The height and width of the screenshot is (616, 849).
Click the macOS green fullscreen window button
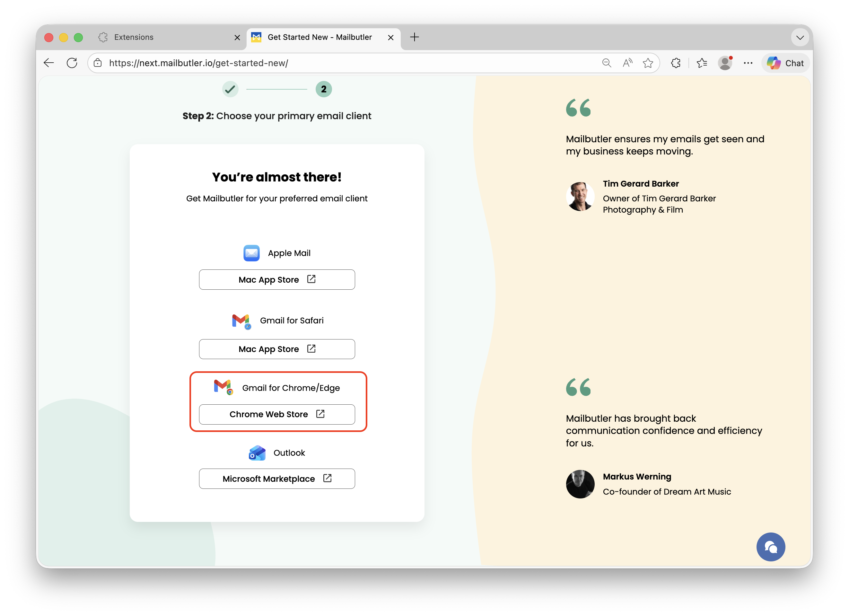78,38
